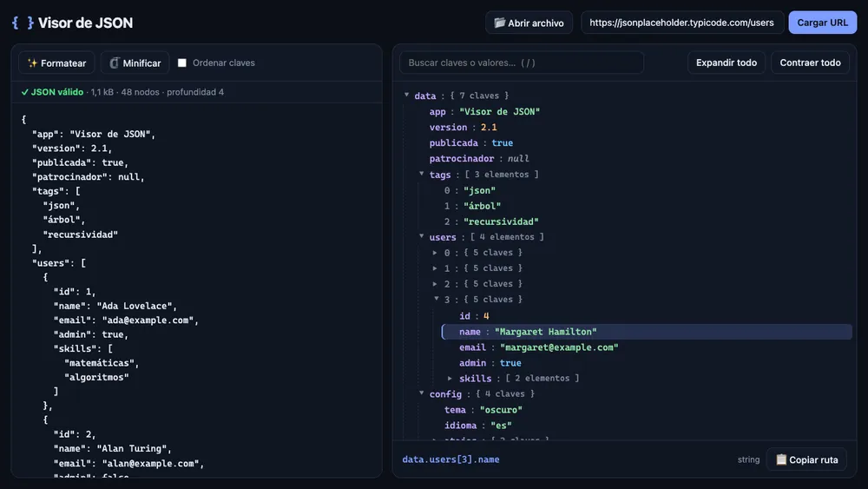The width and height of the screenshot is (868, 489).
Task: Click the curly braces logo icon
Action: point(23,23)
